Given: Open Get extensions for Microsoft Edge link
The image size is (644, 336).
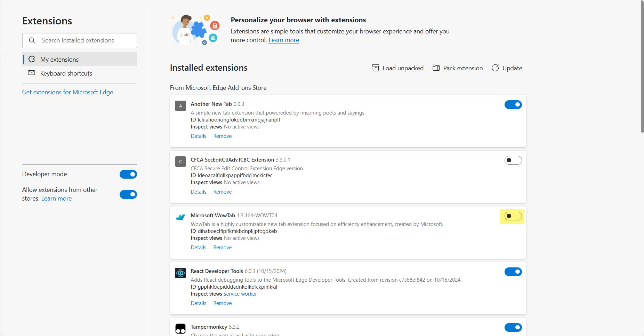Looking at the screenshot, I should [67, 92].
